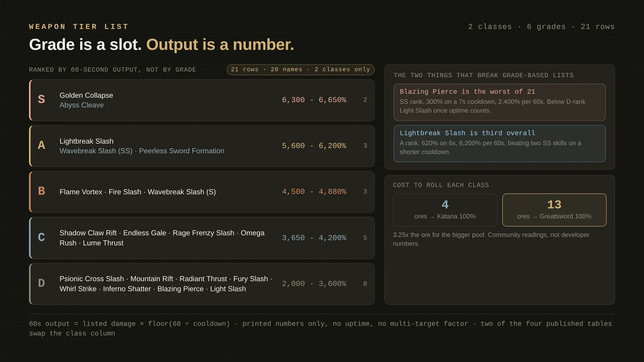Screen dimensions: 644x362
Task: Click the count 2 in S row
Action: [365, 100]
